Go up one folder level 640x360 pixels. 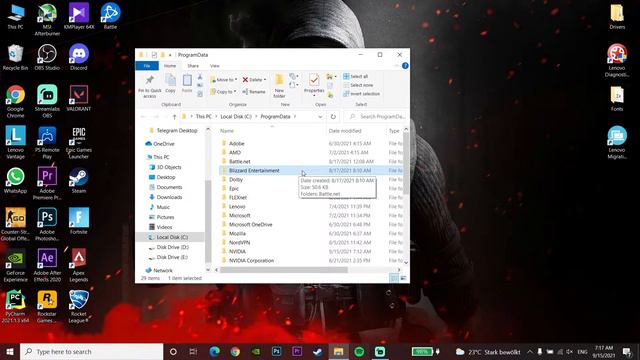click(174, 117)
